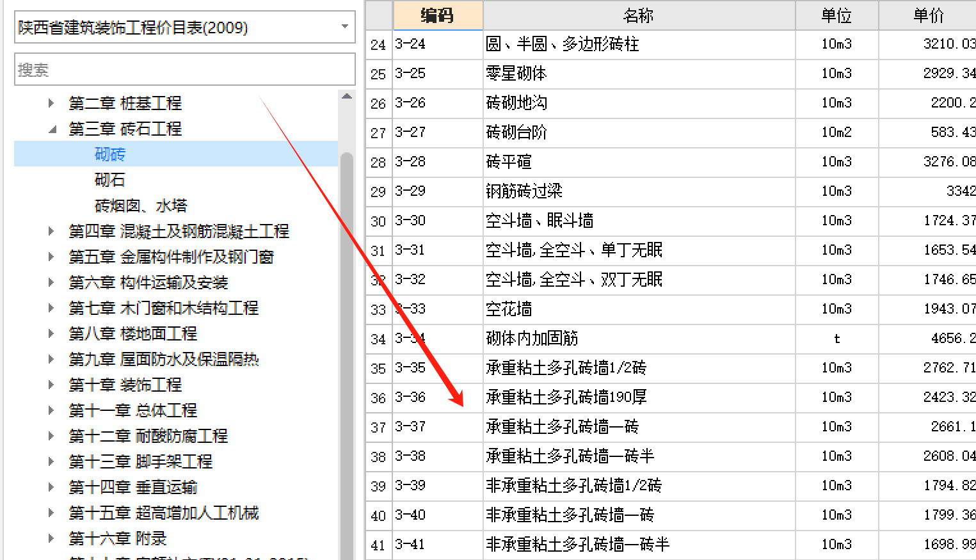Image resolution: width=976 pixels, height=560 pixels.
Task: Sort by the 编码 column header
Action: click(438, 15)
